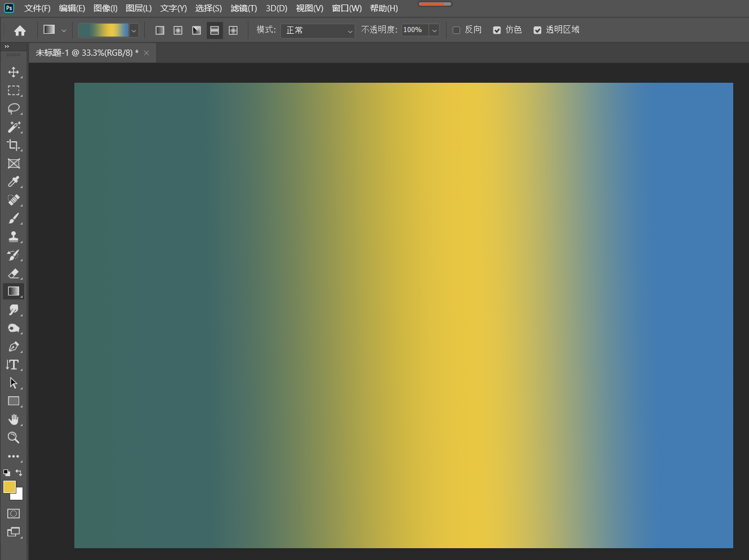Open the 视图(V) menu
This screenshot has height=560, width=749.
point(310,8)
